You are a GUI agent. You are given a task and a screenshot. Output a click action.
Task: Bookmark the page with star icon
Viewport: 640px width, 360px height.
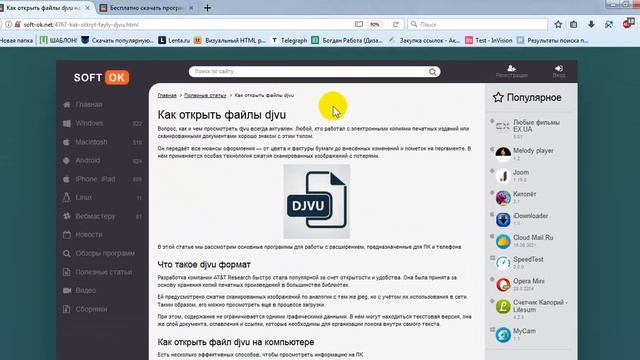coord(558,24)
